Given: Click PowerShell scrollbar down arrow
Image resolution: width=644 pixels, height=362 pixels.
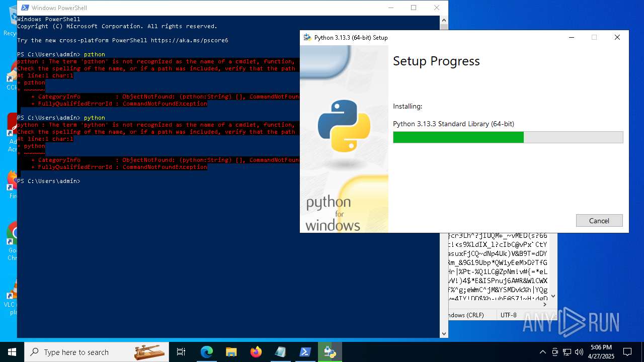Looking at the screenshot, I should pos(444,333).
